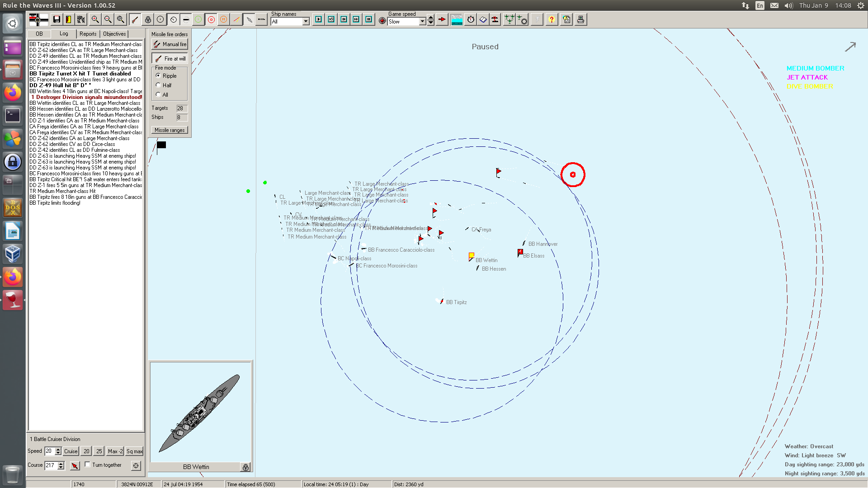Screen dimensions: 868x488
Task: Increase game speed with the up arrow
Action: [x=431, y=18]
